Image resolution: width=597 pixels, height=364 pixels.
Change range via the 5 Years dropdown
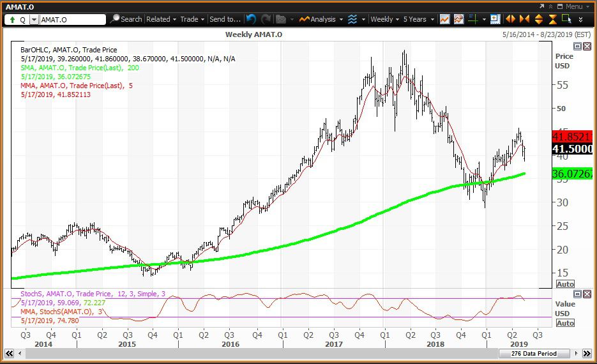click(419, 19)
